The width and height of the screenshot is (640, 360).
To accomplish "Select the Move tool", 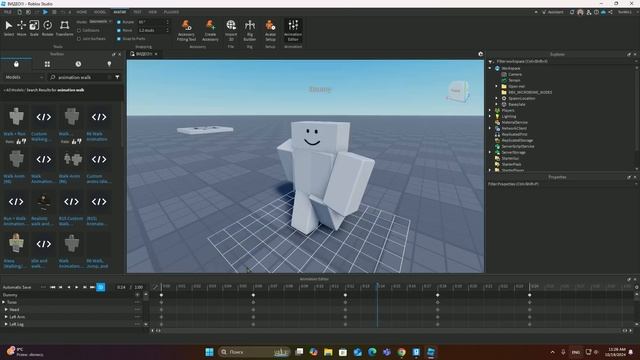I will (x=21, y=28).
